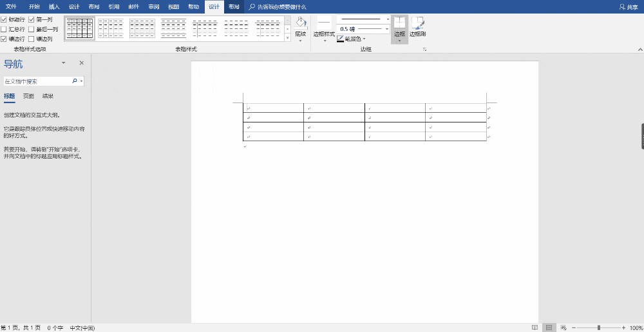
Task: Click the first cell of the table
Action: 273,108
